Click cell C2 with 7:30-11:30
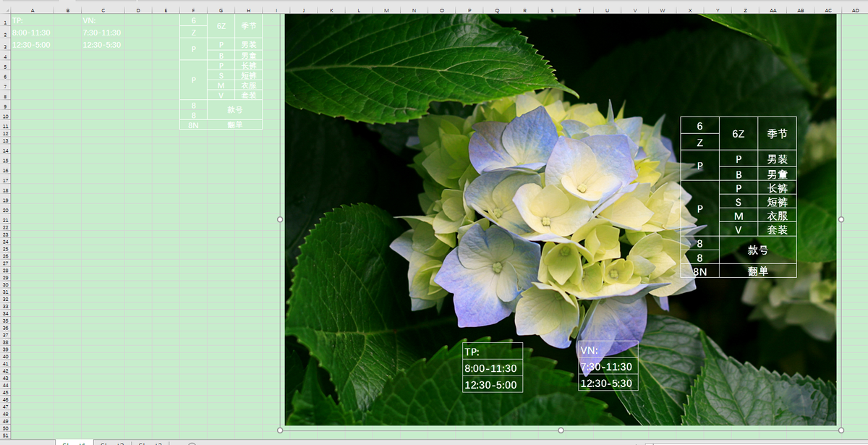This screenshot has width=868, height=445. (103, 33)
